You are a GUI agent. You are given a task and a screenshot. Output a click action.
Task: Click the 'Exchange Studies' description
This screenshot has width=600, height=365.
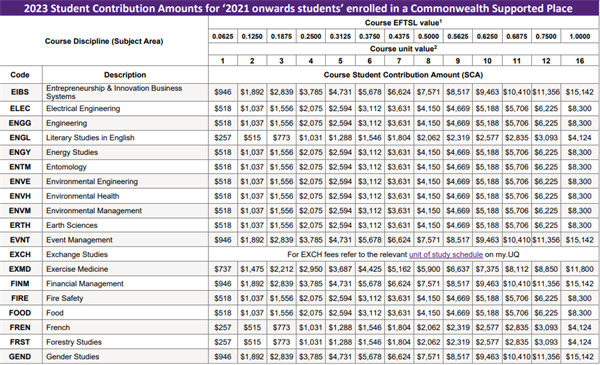tap(77, 254)
